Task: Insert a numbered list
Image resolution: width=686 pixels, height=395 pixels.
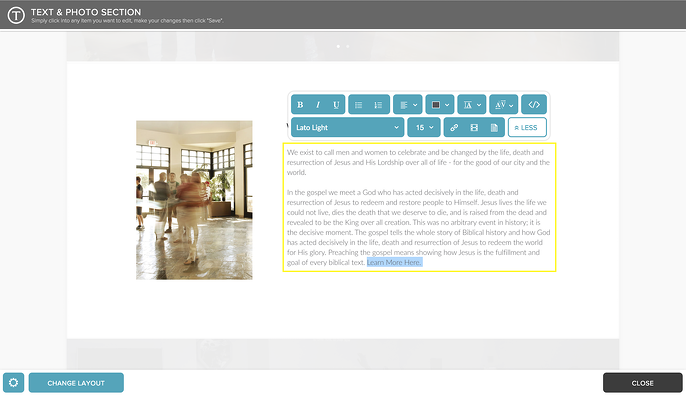Action: click(378, 105)
